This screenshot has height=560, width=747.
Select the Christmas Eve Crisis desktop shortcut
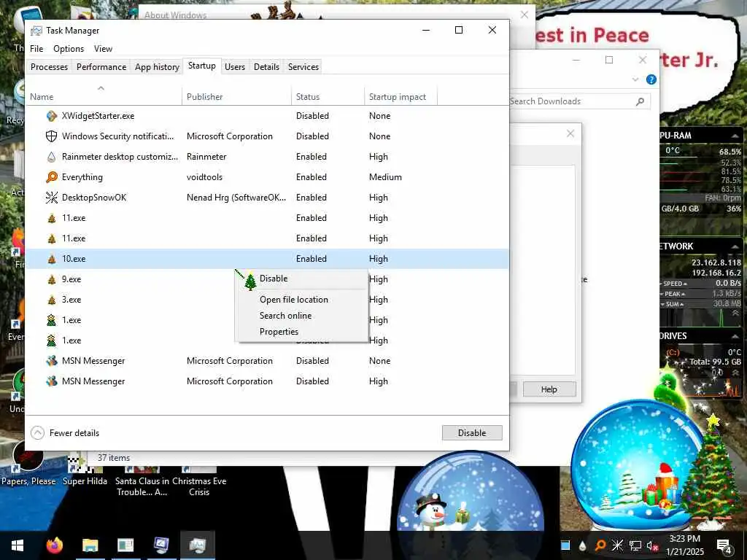point(199,481)
